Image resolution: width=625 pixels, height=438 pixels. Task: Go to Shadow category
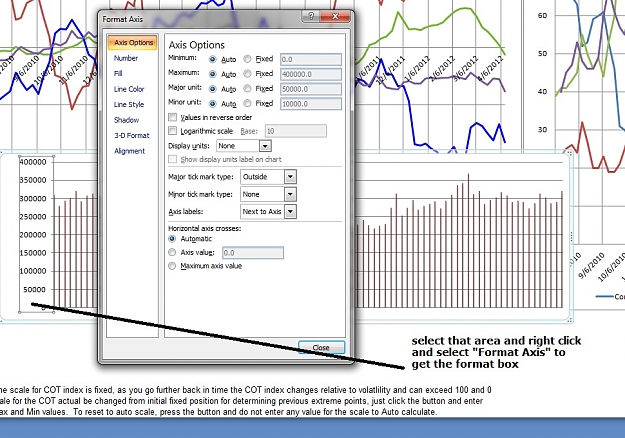click(x=126, y=120)
